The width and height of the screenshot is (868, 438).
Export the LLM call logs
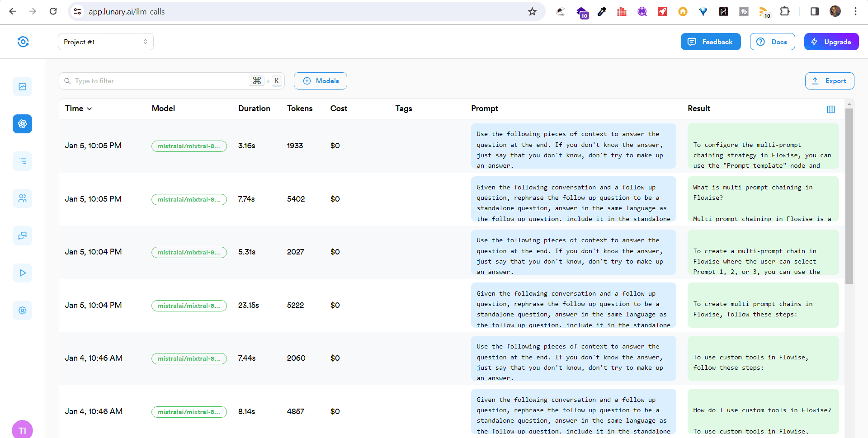(830, 80)
